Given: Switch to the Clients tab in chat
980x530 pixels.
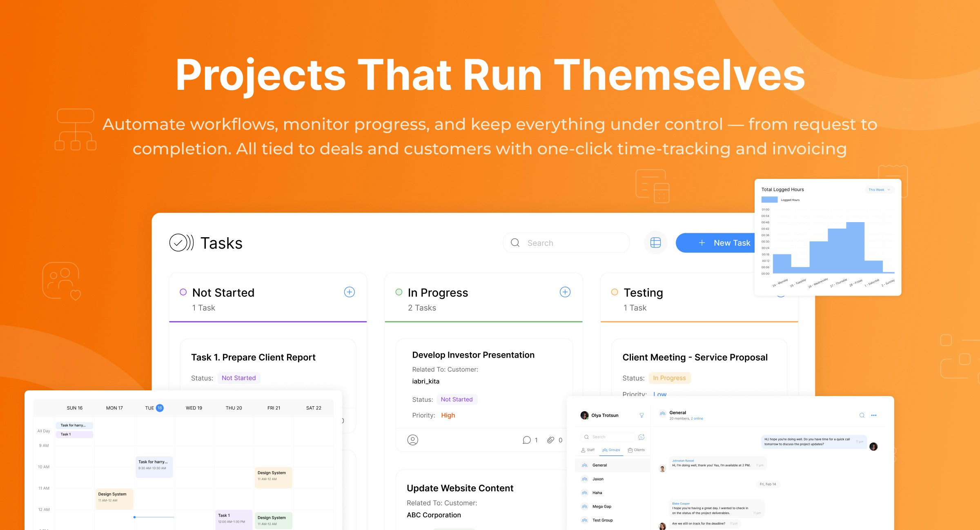Looking at the screenshot, I should click(x=636, y=450).
